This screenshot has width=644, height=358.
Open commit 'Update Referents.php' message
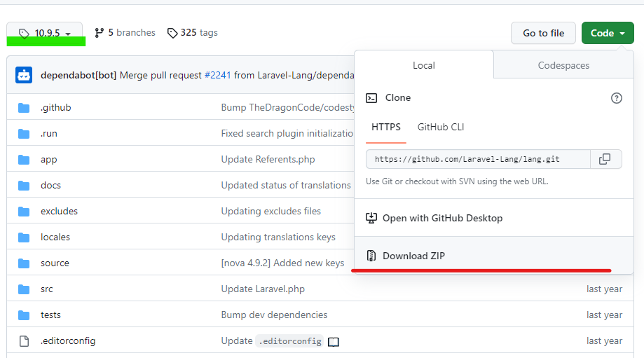tap(268, 159)
